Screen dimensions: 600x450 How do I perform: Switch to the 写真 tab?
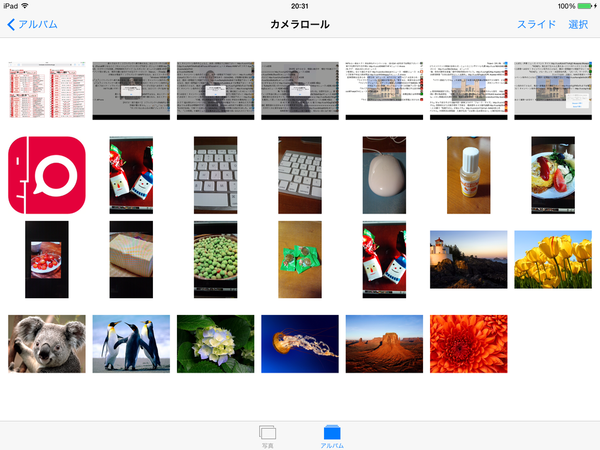[x=267, y=436]
